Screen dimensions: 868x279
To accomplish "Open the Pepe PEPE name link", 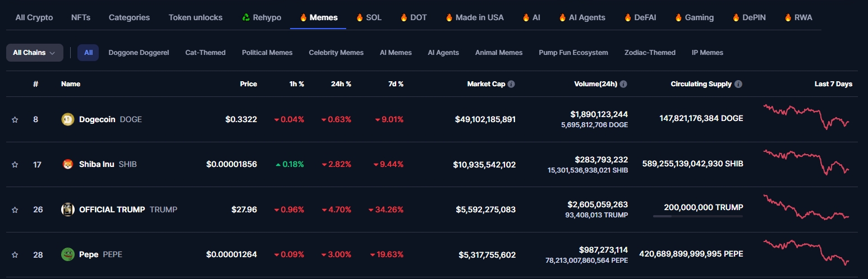I will (100, 254).
